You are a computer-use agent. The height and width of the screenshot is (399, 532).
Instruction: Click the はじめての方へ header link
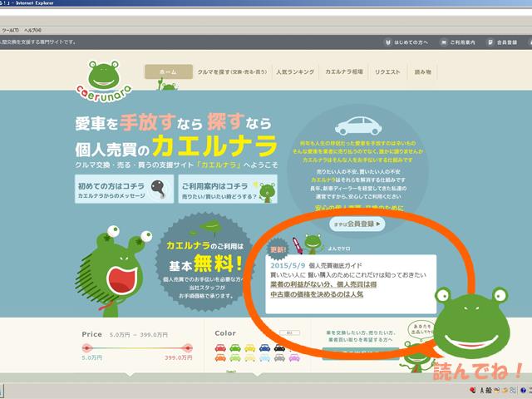pos(407,41)
